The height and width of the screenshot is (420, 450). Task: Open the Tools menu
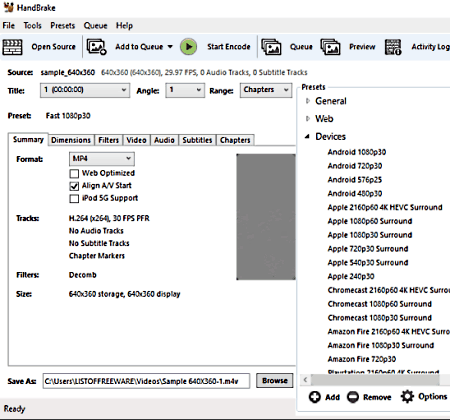click(x=32, y=26)
